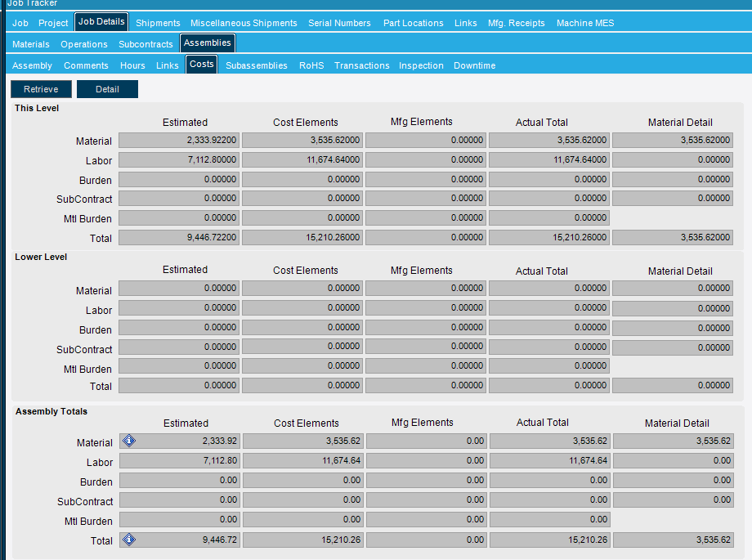Open the RoHS tab
Screen dimensions: 752x560
(x=311, y=65)
